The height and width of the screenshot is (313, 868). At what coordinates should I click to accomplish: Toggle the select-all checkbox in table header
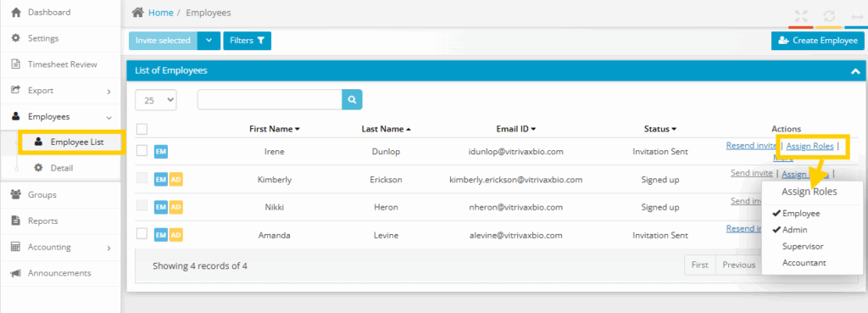click(142, 129)
